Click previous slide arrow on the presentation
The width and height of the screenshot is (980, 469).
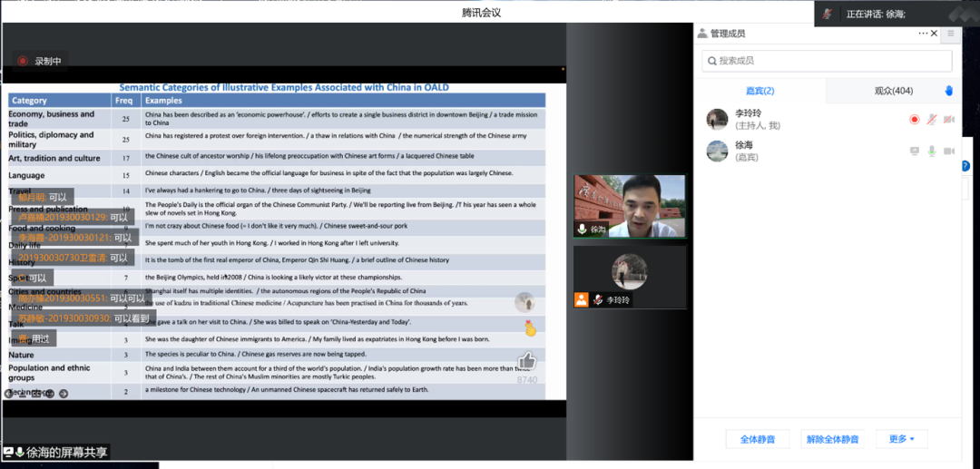[9, 394]
